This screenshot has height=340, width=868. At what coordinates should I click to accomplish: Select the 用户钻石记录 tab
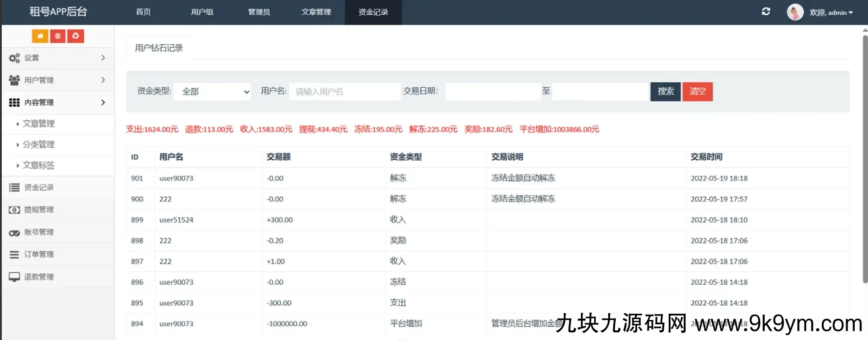159,48
